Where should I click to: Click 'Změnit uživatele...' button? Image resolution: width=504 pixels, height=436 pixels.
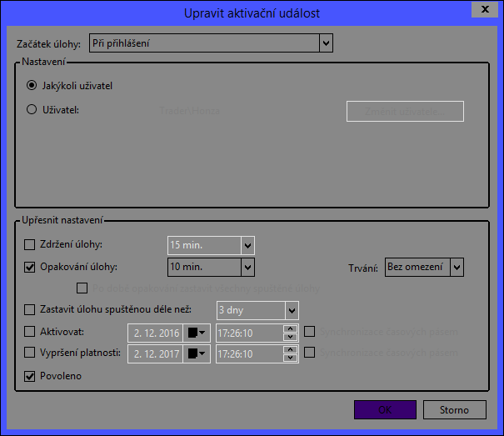click(x=405, y=112)
